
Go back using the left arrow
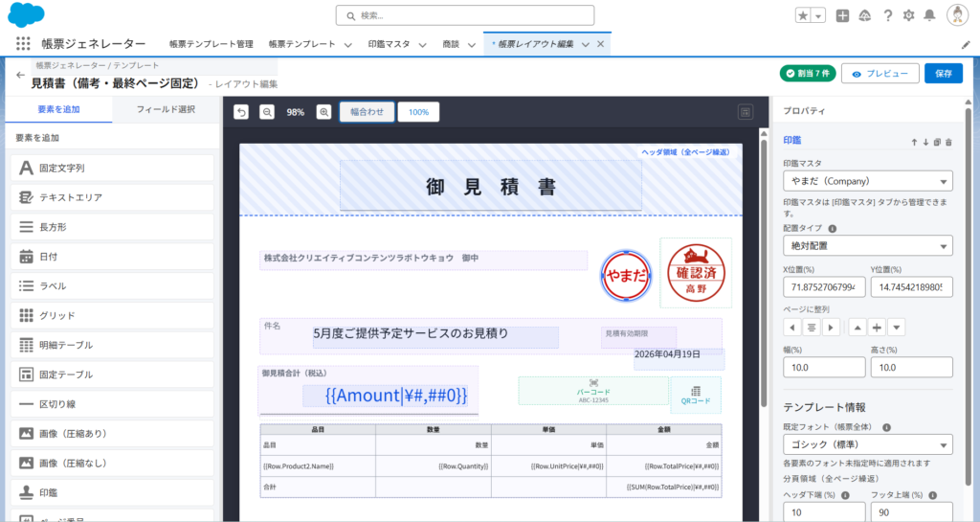click(x=21, y=75)
